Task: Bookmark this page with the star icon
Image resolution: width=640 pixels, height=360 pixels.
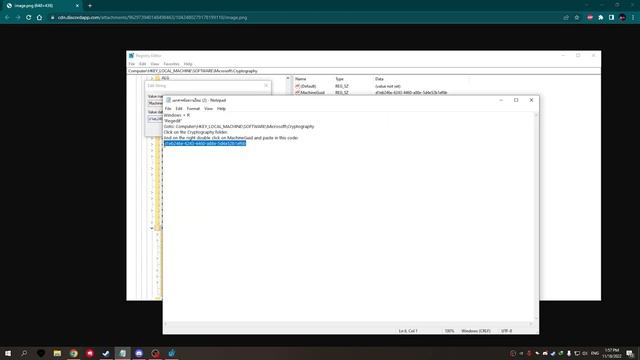Action: [x=577, y=18]
